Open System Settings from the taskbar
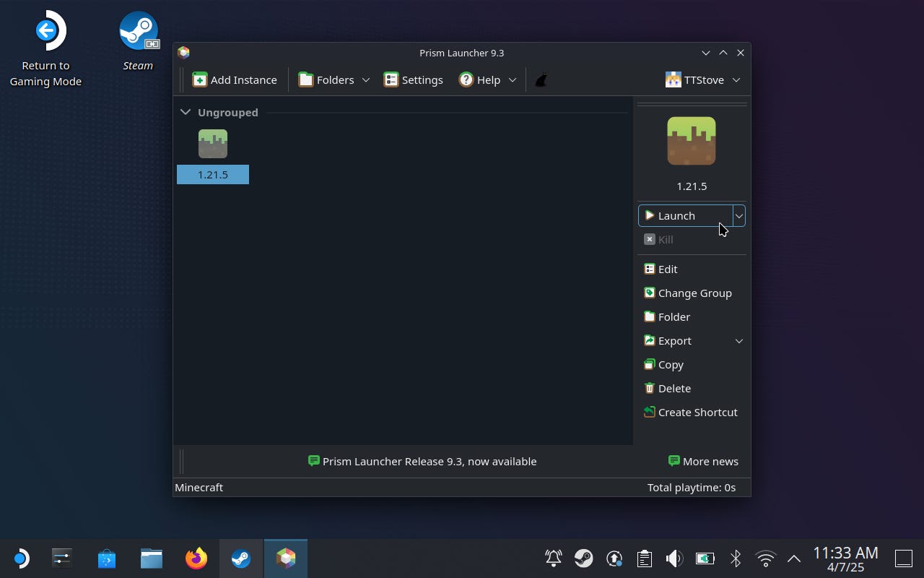Image resolution: width=924 pixels, height=578 pixels. [62, 558]
